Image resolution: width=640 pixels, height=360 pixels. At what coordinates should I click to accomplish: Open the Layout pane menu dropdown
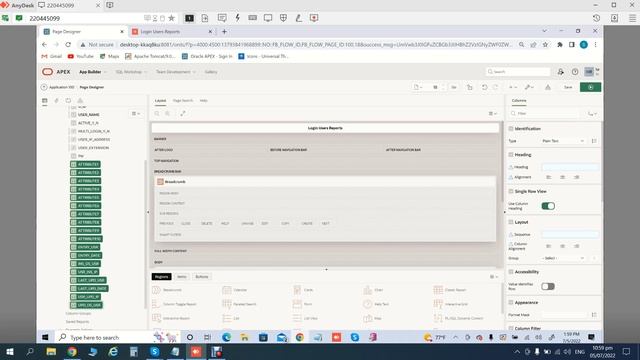pos(493,113)
